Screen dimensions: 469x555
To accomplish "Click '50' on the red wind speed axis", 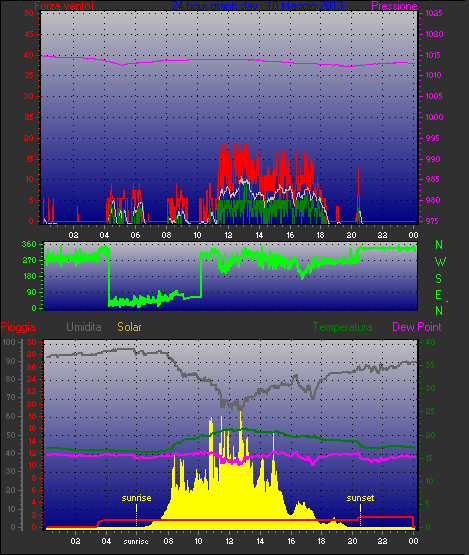I will point(29,13).
